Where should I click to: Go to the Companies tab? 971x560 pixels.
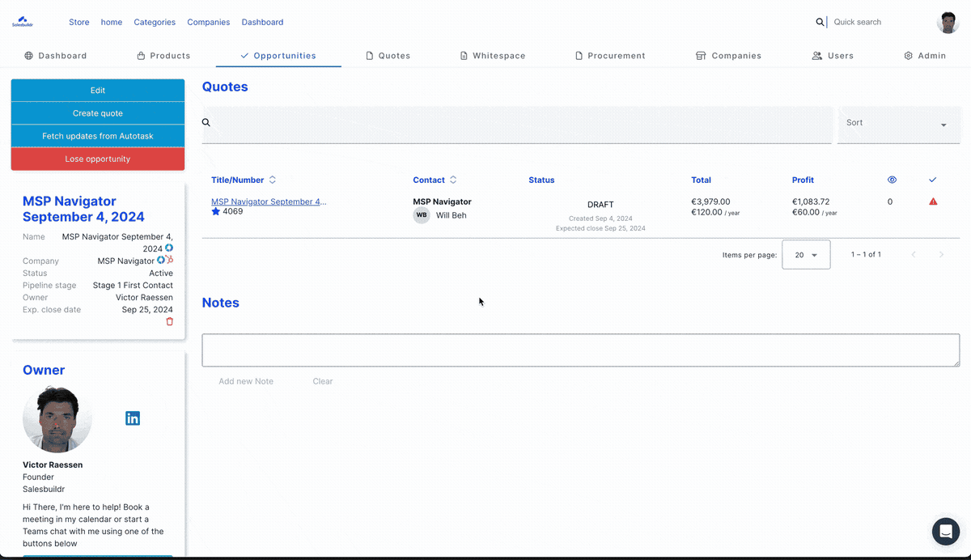coord(728,56)
